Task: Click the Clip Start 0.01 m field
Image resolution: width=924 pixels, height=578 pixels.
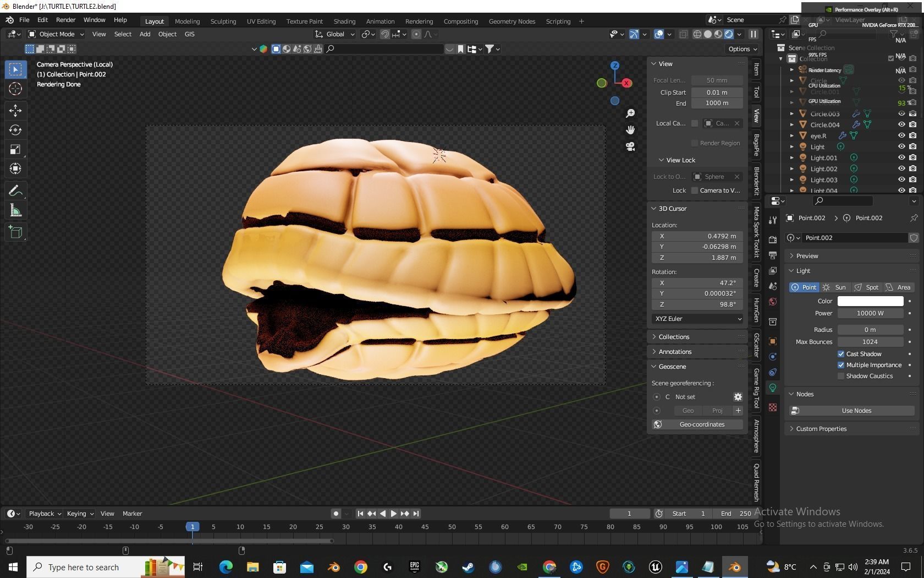Action: coord(717,92)
